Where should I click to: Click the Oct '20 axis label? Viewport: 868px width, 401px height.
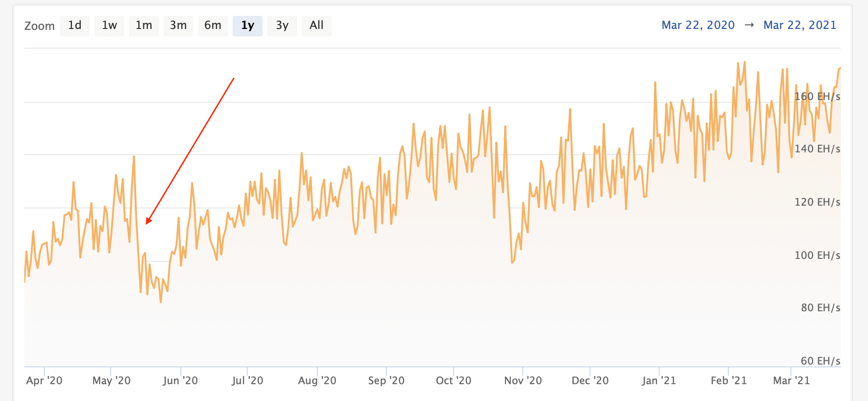pyautogui.click(x=454, y=380)
